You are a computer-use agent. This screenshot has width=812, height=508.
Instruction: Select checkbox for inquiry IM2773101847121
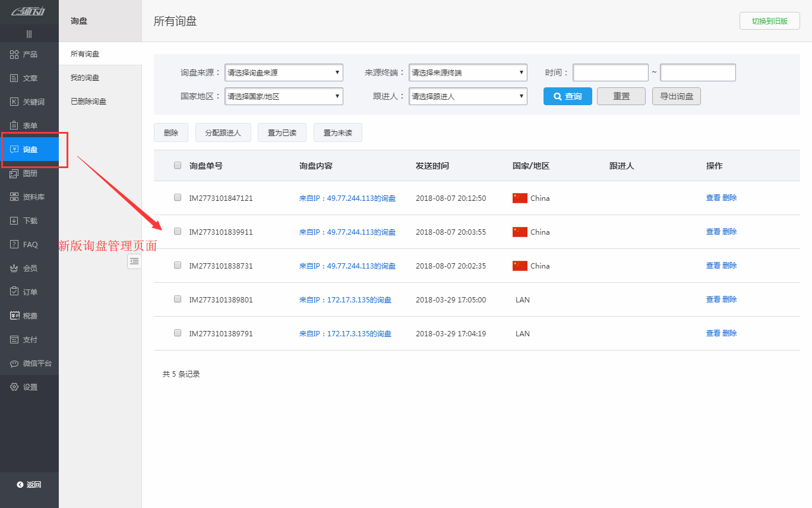click(177, 197)
